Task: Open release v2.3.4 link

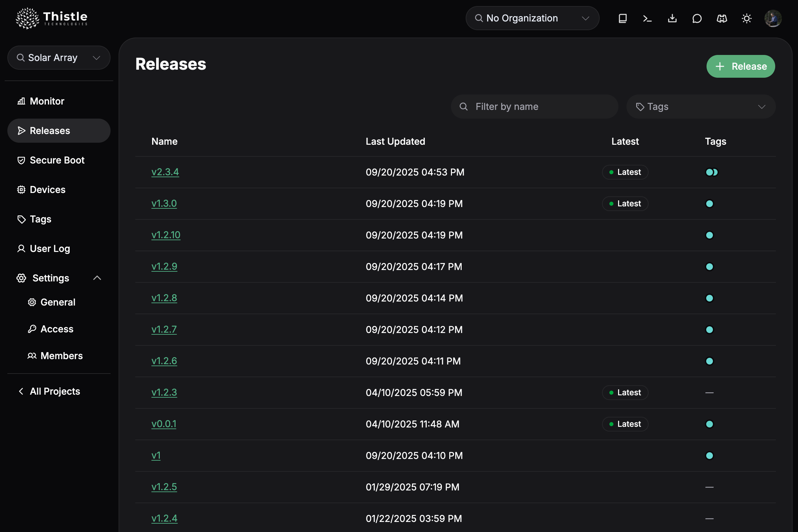Action: coord(165,172)
